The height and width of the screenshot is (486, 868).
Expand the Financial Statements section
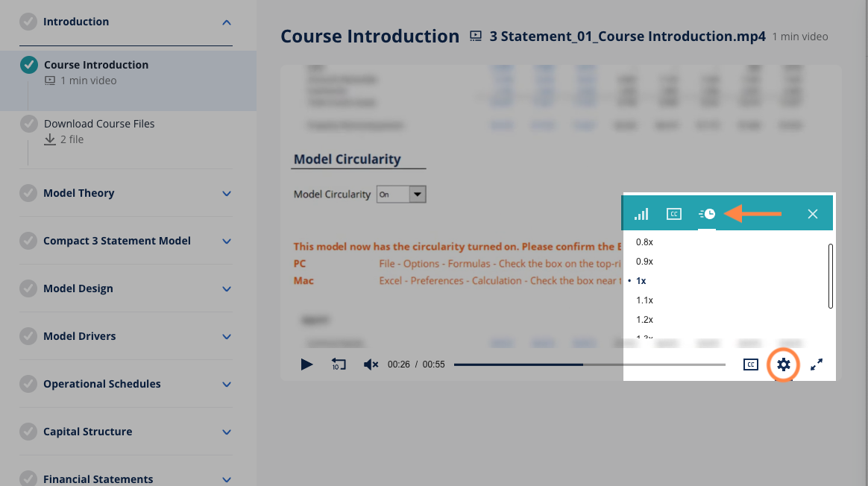(x=227, y=479)
